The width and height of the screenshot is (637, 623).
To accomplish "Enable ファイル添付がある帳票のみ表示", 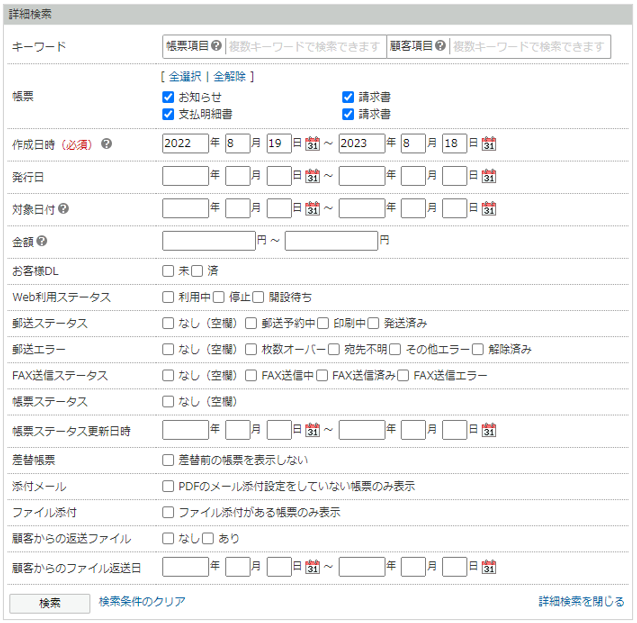I will click(168, 512).
